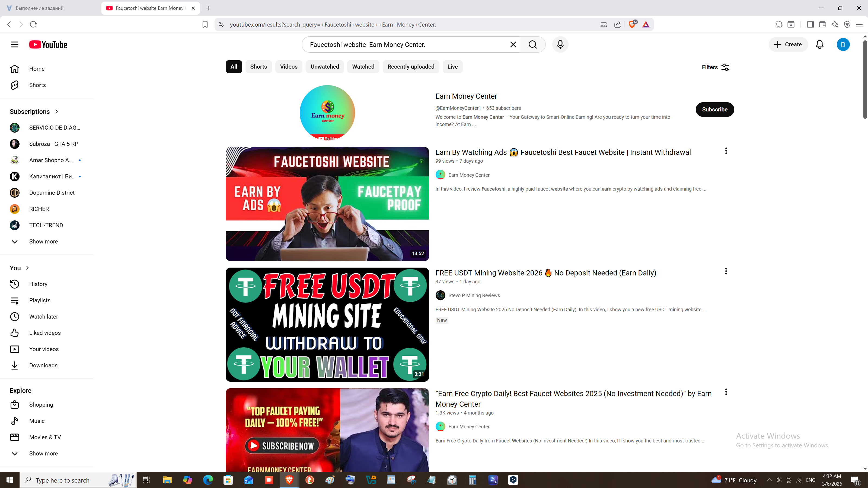Clear the search box text

pyautogui.click(x=513, y=44)
